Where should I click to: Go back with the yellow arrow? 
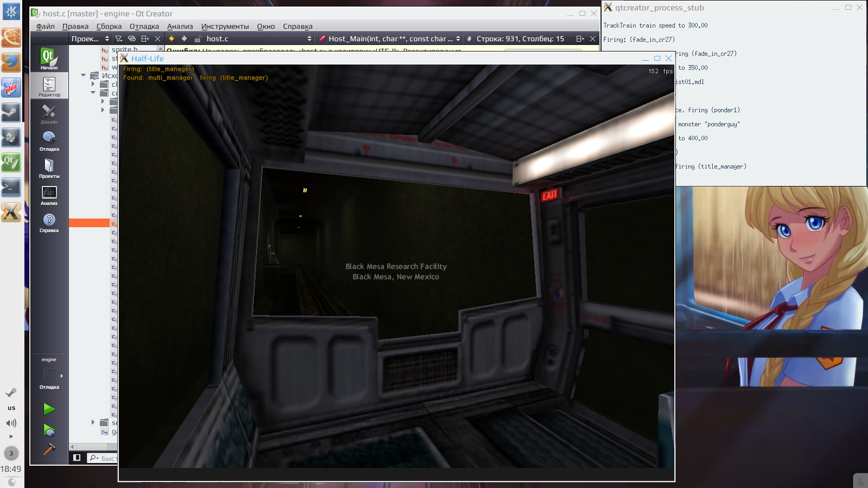pyautogui.click(x=171, y=38)
